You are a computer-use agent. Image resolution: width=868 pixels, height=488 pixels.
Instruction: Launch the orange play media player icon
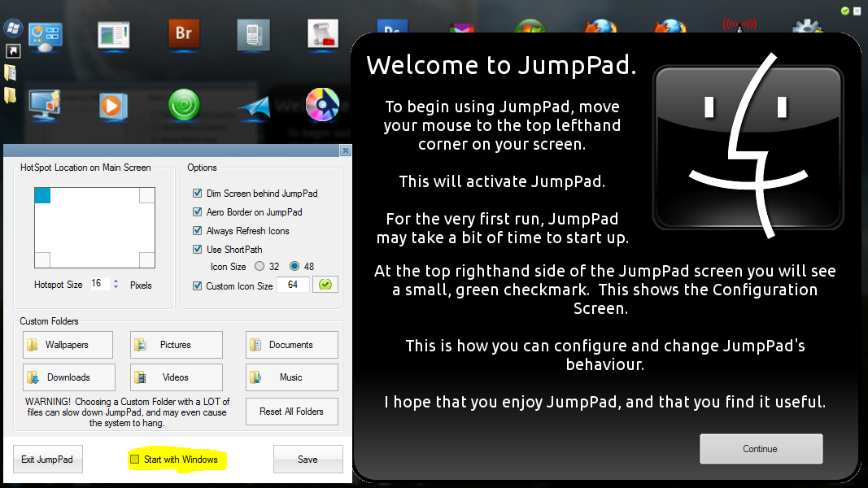(x=113, y=106)
